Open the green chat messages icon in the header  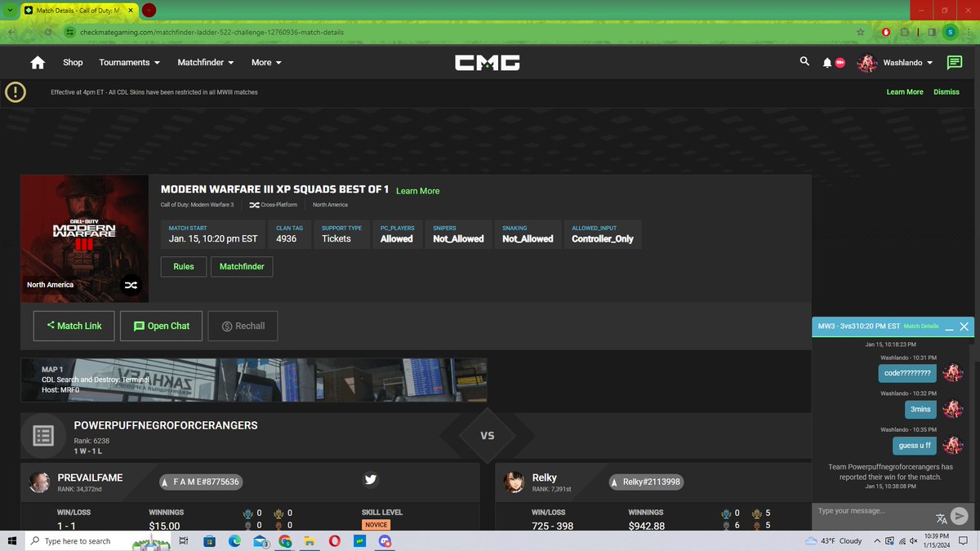[954, 63]
